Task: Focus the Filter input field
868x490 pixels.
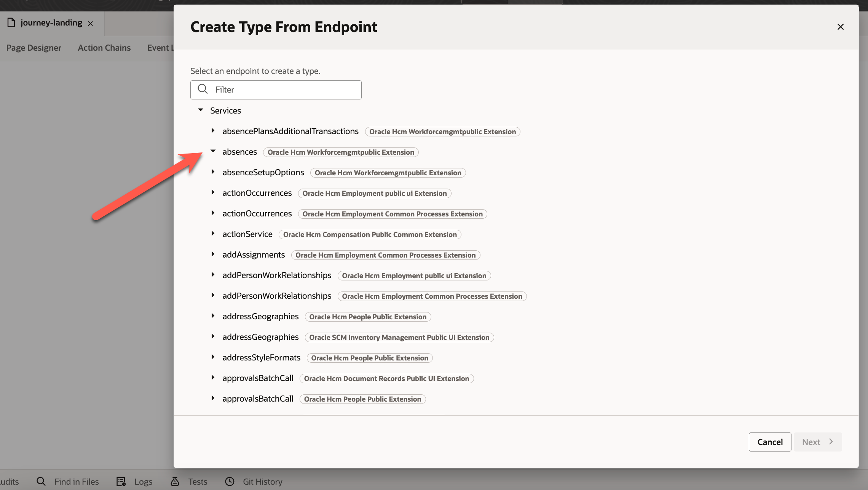Action: click(x=276, y=90)
